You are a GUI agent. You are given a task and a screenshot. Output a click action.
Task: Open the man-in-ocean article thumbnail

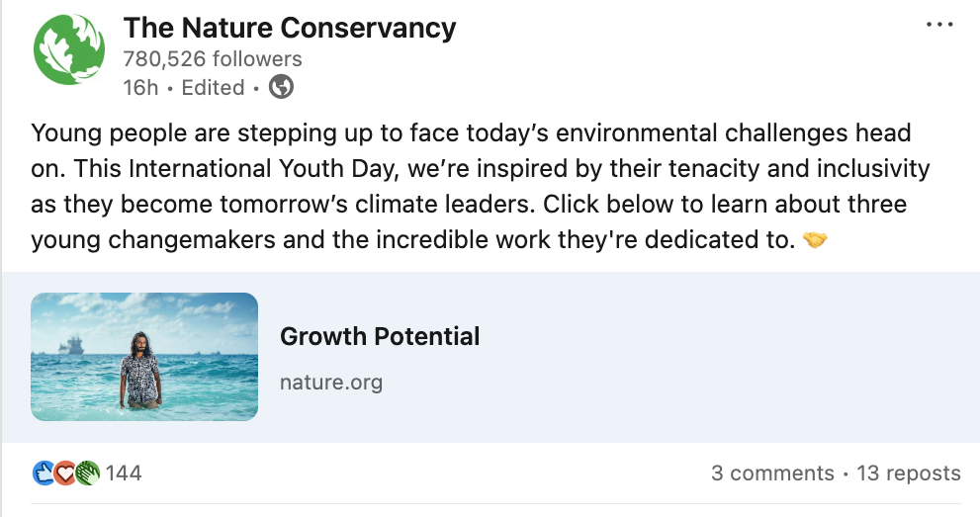[144, 357]
